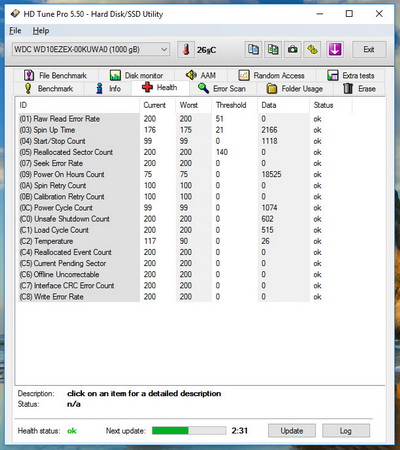400x450 pixels.
Task: Open options via yellow tools icon
Action: [312, 50]
